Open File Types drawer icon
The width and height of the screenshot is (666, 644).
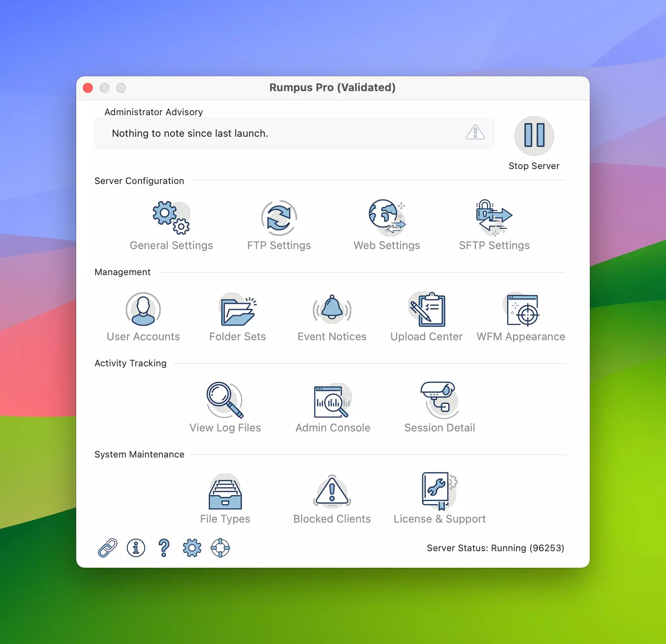pyautogui.click(x=225, y=492)
